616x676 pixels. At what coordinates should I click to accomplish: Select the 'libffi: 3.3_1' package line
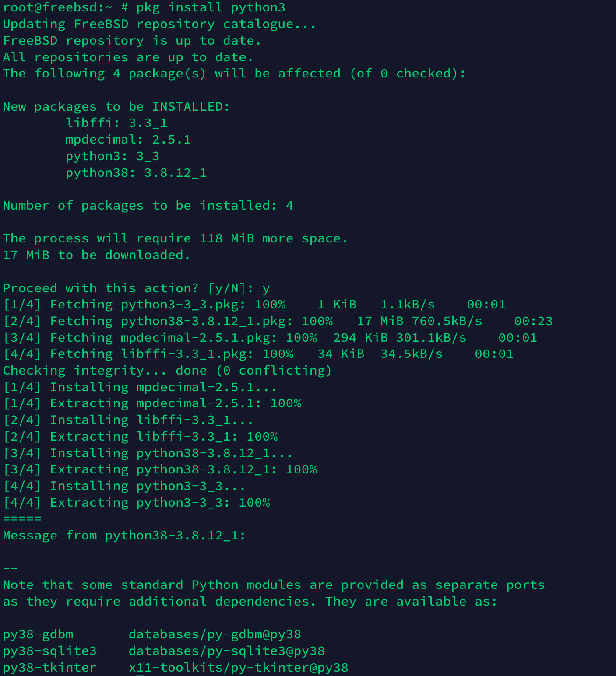[x=116, y=123]
